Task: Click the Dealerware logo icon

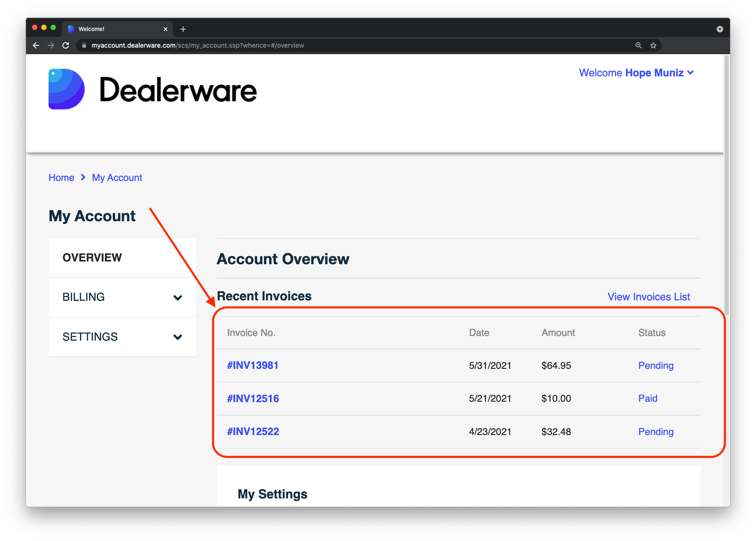Action: point(67,89)
